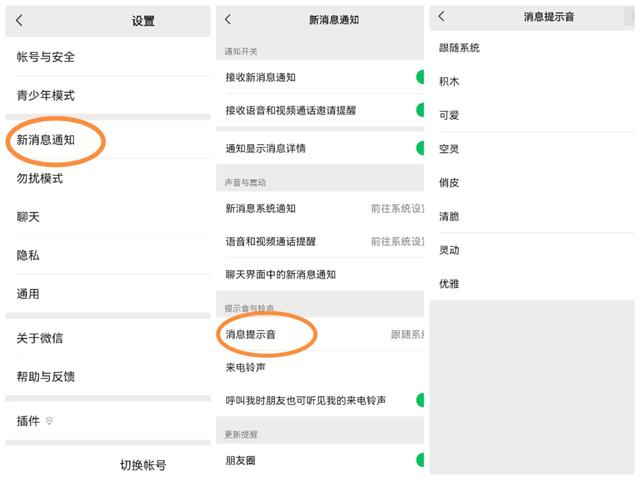
Task: Select 空灵 notification sound
Action: point(532,149)
